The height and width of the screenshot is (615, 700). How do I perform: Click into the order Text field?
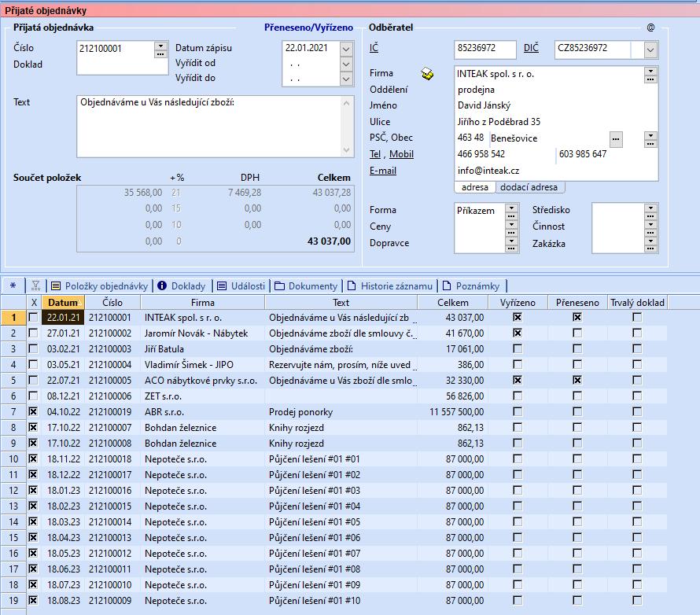pyautogui.click(x=209, y=127)
